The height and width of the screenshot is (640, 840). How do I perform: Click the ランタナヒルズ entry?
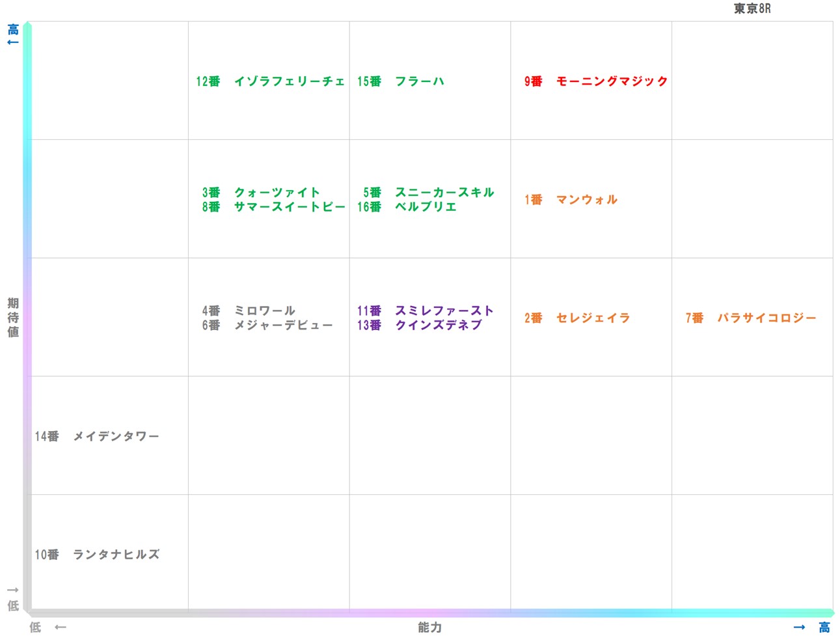pyautogui.click(x=117, y=555)
